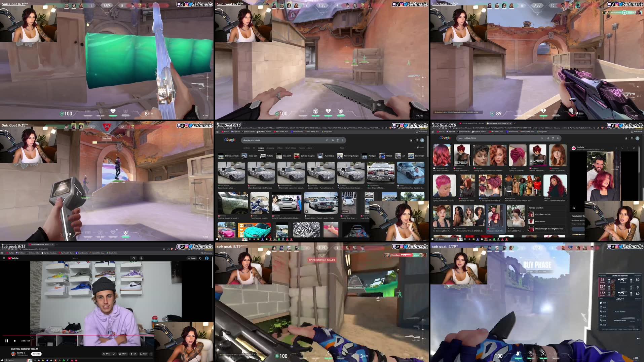
Task: Switch to the Shopping tab
Action: 270,148
